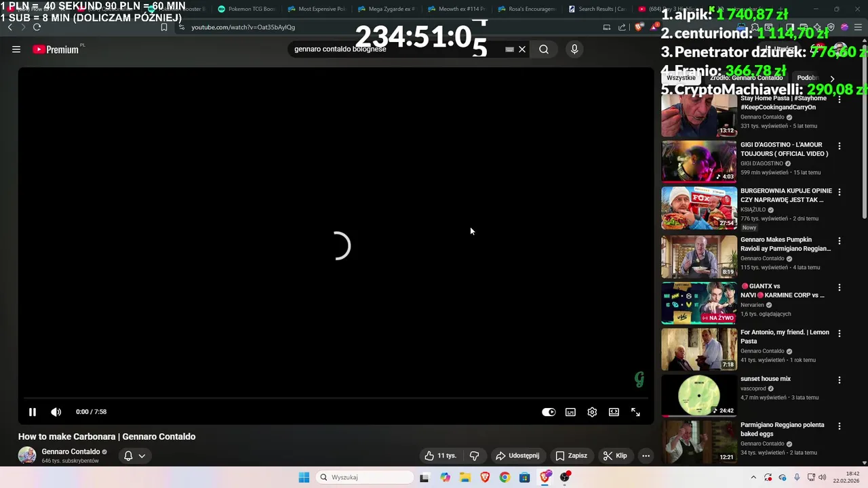Image resolution: width=868 pixels, height=488 pixels.
Task: Open the Gigi D'Agostino L'Amour Toujours video
Action: [x=699, y=161]
